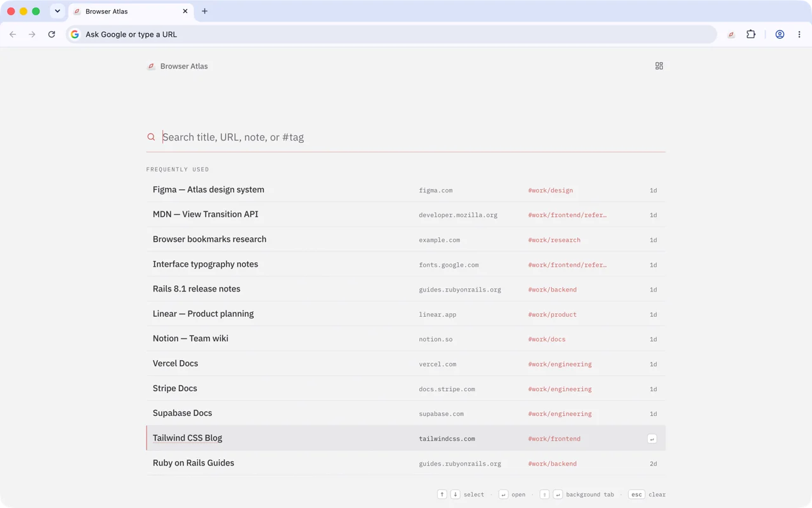
Task: Open a new tab with the plus button
Action: tap(204, 11)
